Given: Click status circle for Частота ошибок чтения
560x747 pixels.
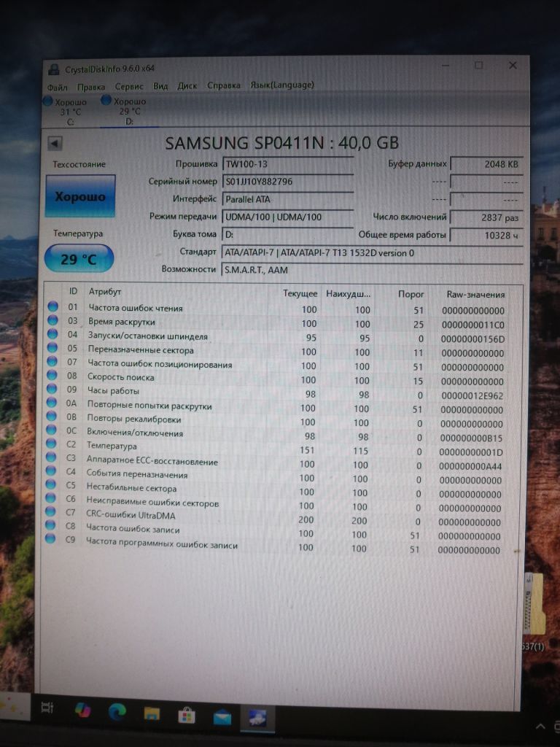Looking at the screenshot, I should click(x=53, y=306).
